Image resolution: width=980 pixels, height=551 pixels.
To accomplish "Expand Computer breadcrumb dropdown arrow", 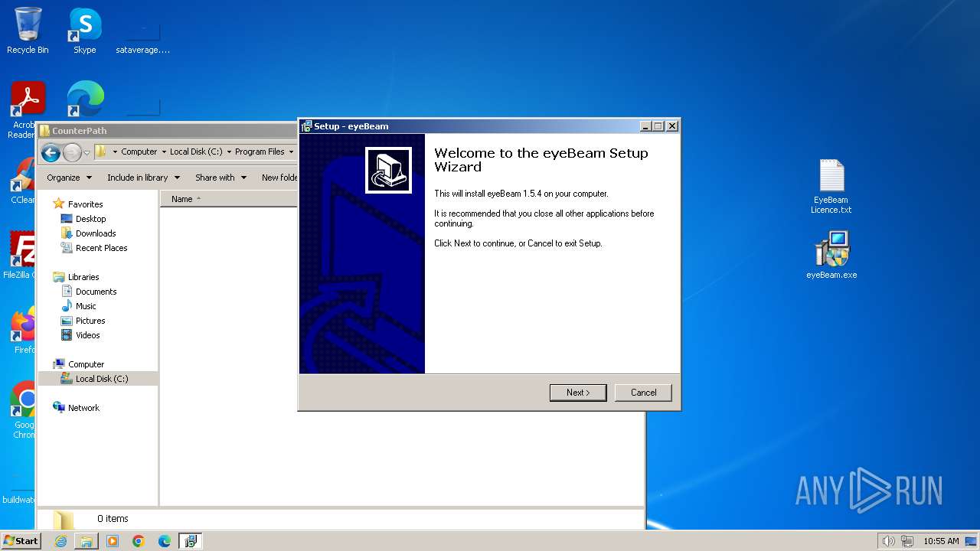I will click(164, 152).
